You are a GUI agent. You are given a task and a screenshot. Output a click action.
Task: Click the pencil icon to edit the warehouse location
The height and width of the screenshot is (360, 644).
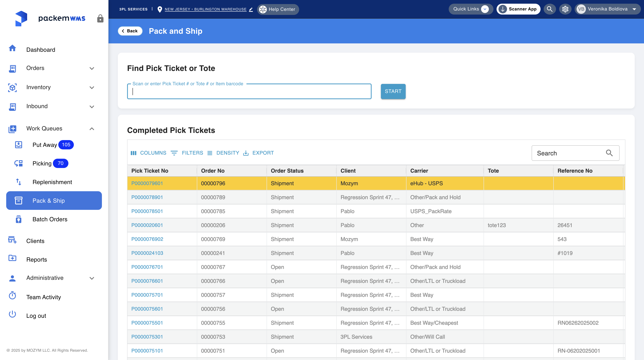pyautogui.click(x=251, y=9)
